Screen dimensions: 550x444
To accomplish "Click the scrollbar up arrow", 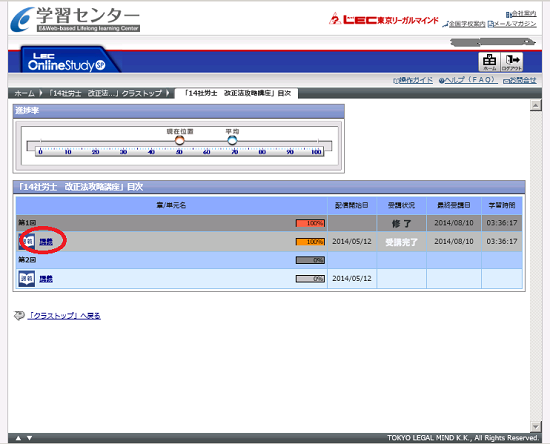I will tap(536, 105).
